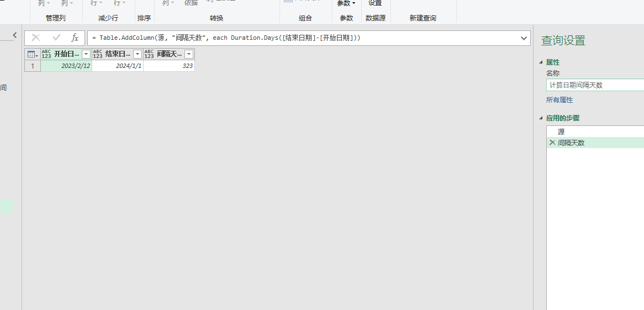
Task: Open the 参数 dropdown in the ribbon
Action: click(346, 4)
